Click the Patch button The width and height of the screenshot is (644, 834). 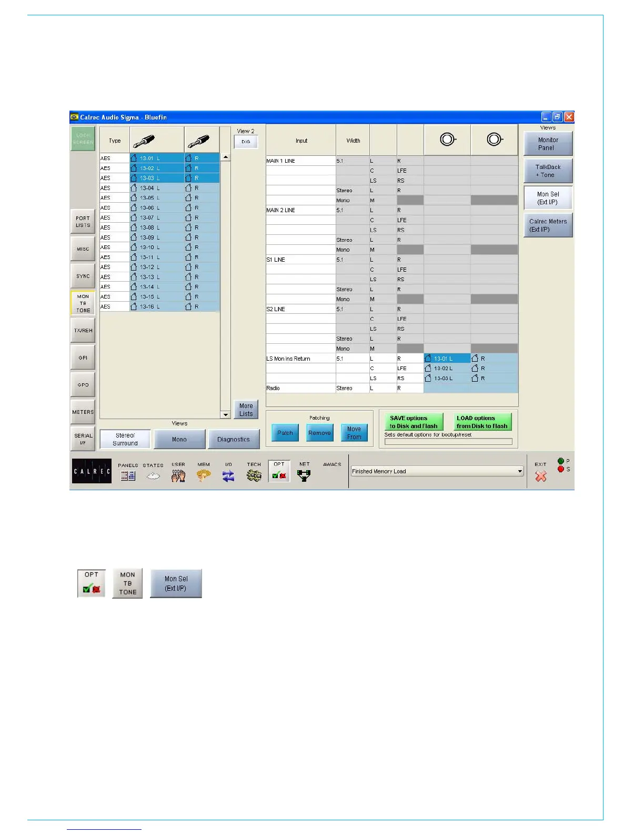coord(285,433)
